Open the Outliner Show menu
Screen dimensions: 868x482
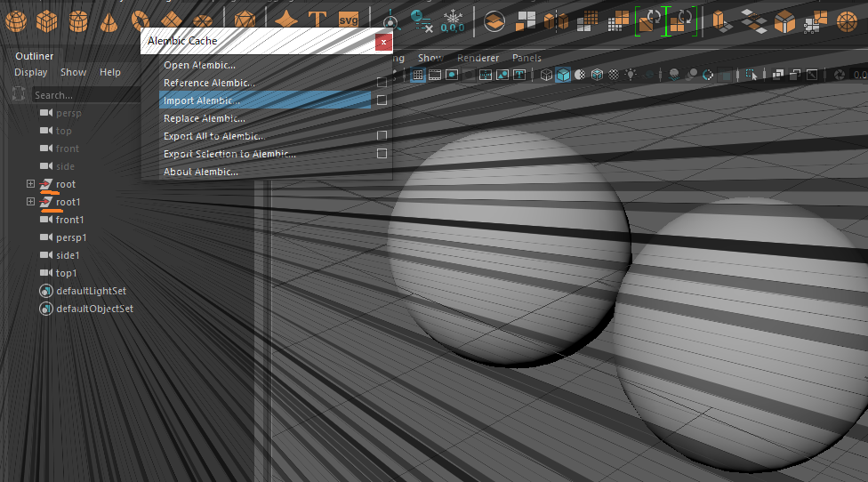tap(73, 72)
